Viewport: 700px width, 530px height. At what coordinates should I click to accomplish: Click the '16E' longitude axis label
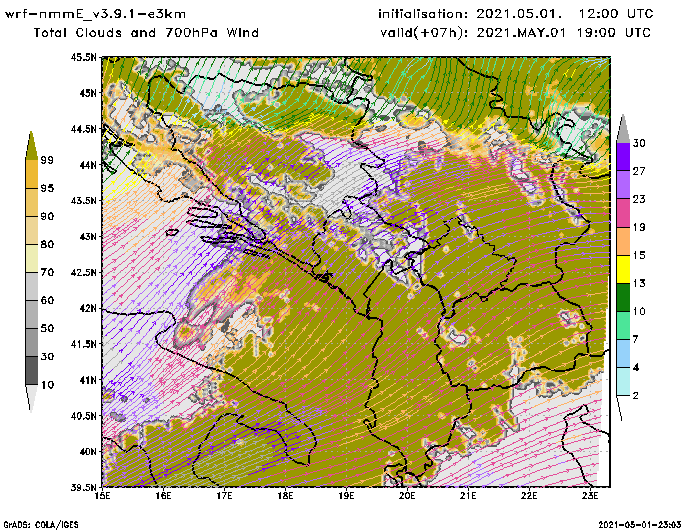[x=163, y=496]
